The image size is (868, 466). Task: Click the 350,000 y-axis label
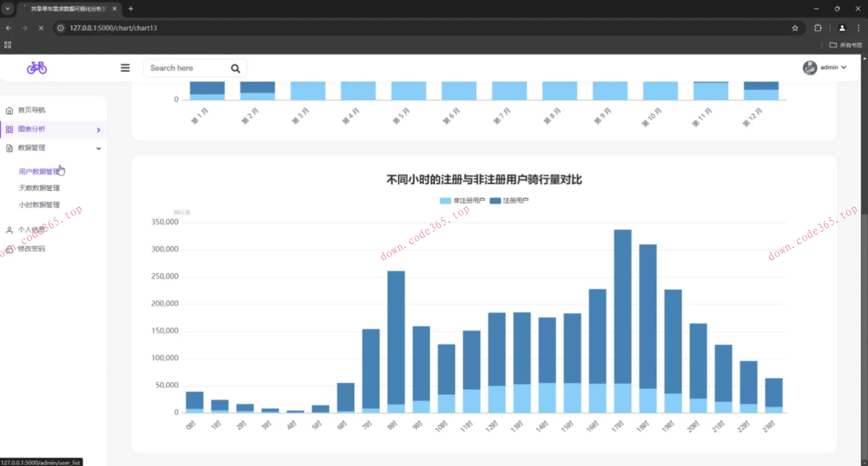pos(165,222)
